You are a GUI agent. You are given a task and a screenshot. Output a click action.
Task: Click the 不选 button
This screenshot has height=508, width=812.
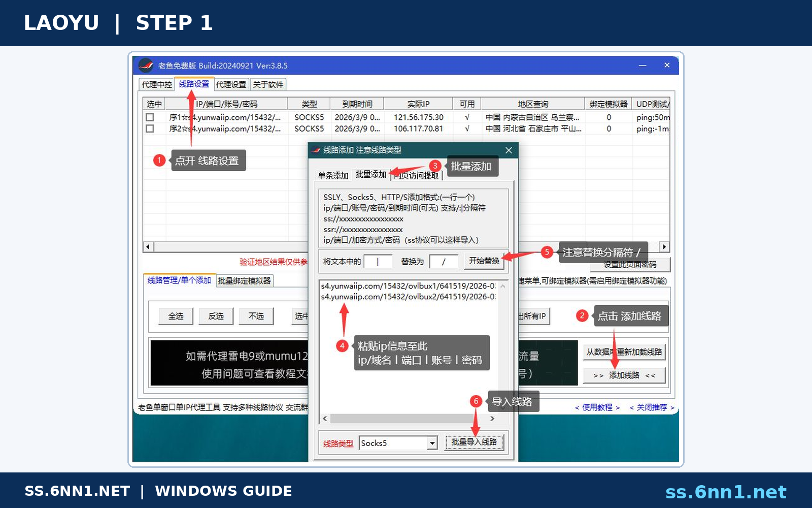point(256,316)
